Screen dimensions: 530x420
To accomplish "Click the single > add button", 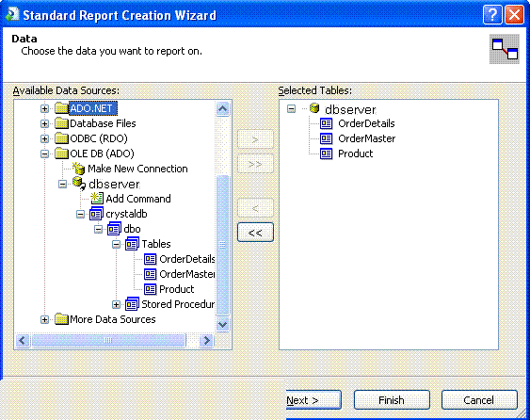I will point(255,139).
